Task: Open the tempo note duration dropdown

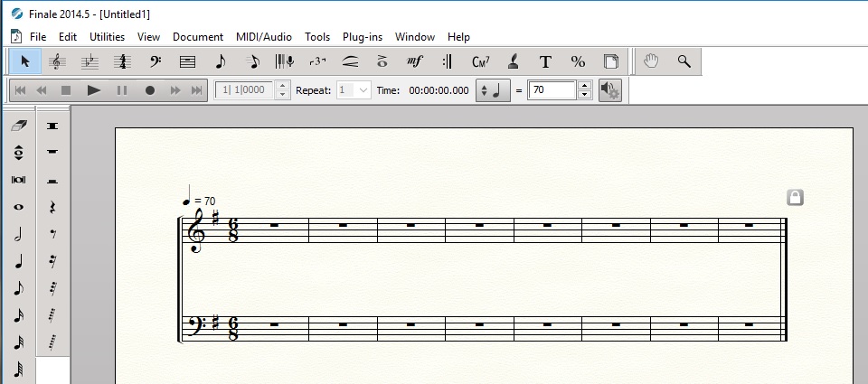Action: [494, 90]
